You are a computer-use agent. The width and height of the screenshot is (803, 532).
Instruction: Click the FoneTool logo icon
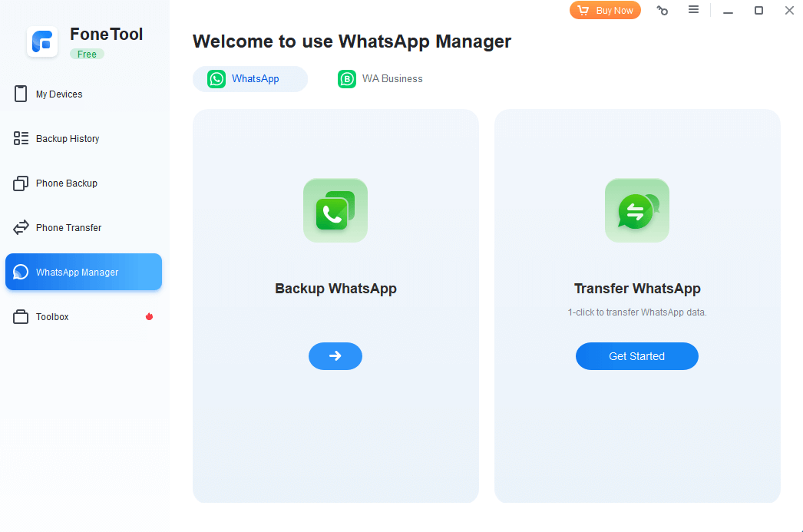(x=42, y=41)
